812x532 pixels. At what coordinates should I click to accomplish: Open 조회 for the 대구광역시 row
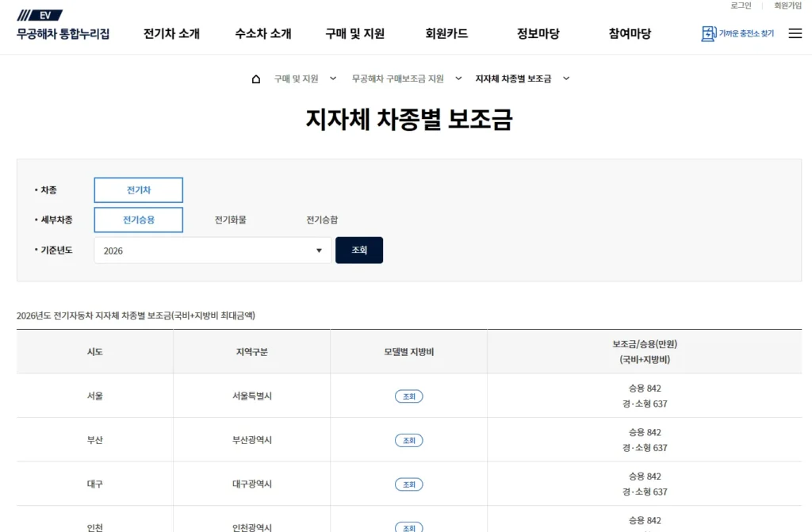[x=408, y=484]
